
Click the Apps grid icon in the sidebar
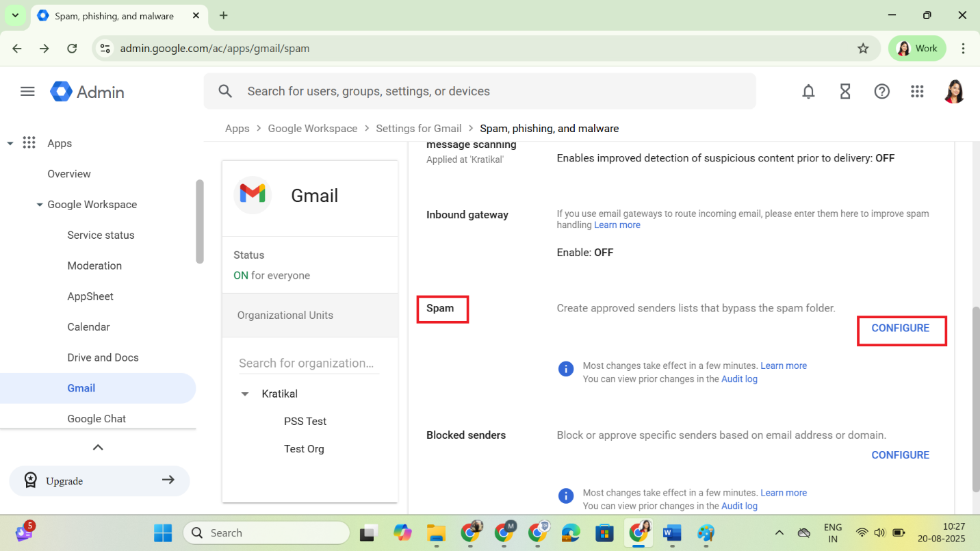(x=29, y=143)
